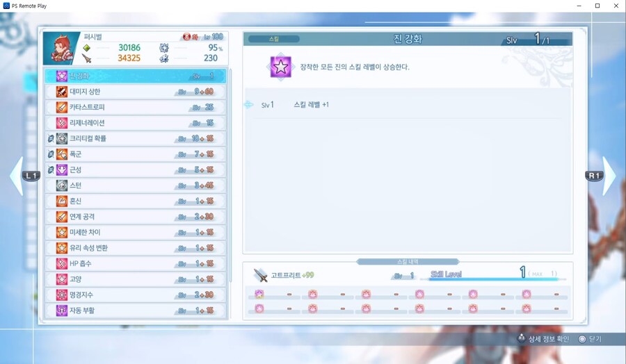Select the 자동 부활 row text
Image resolution: width=626 pixels, height=364 pixels.
click(x=82, y=311)
